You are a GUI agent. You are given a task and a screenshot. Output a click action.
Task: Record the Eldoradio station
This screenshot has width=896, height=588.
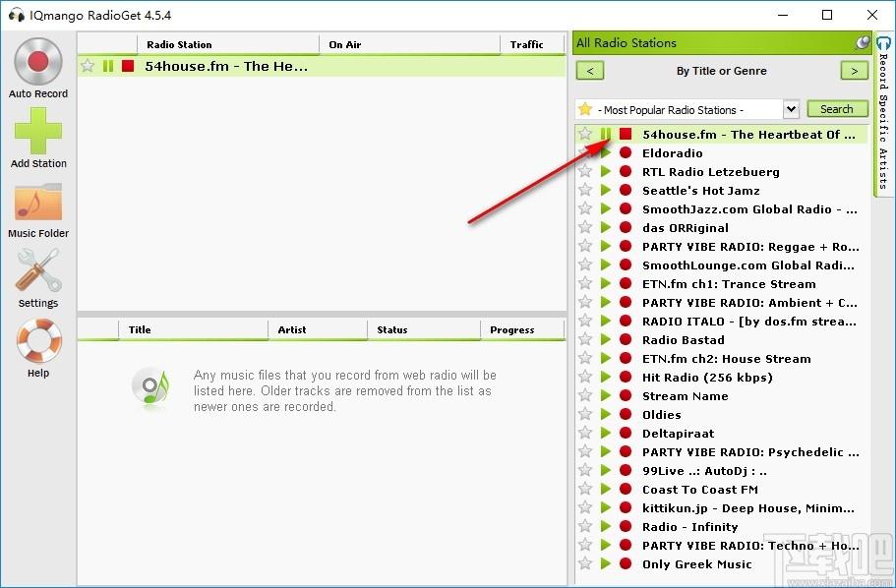point(626,153)
